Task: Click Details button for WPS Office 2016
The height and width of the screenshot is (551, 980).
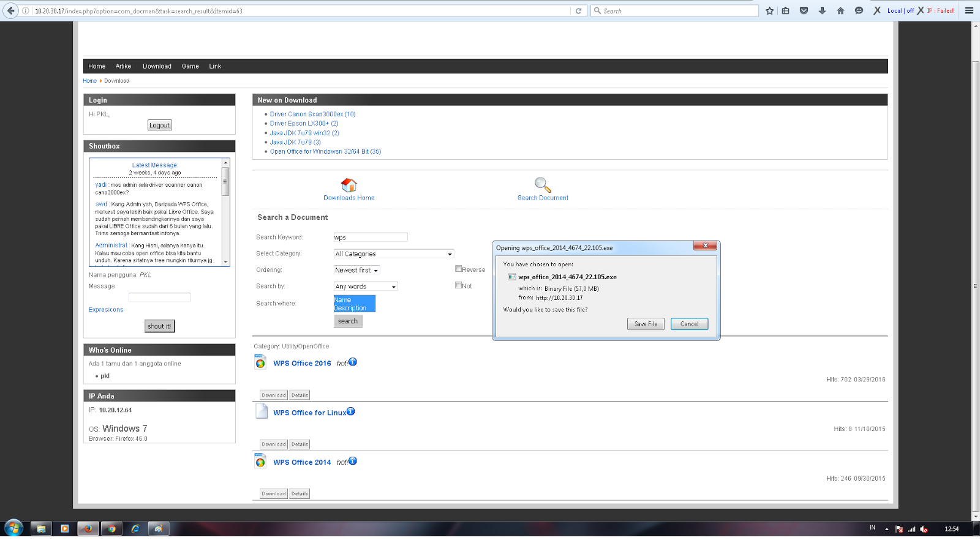Action: [x=300, y=395]
